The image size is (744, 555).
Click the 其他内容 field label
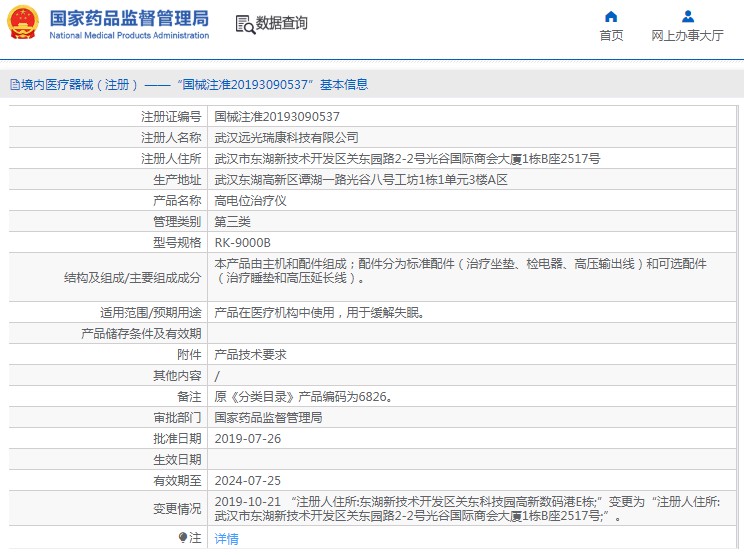pyautogui.click(x=177, y=376)
